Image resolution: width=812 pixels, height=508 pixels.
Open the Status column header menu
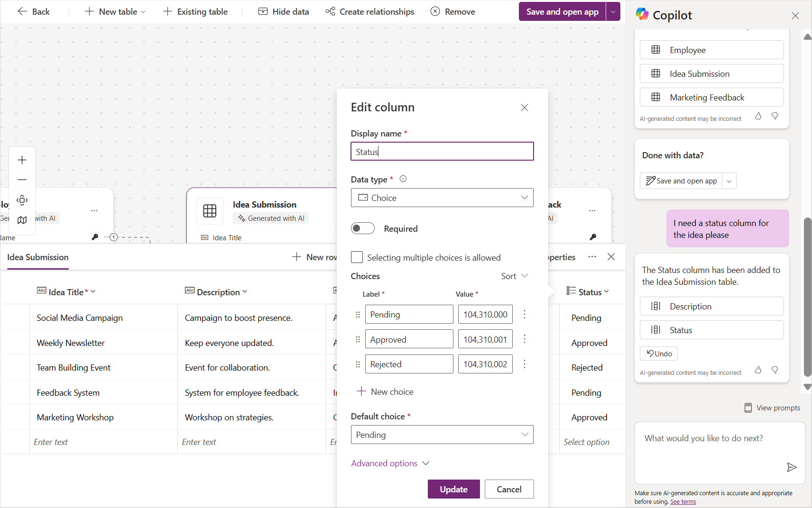607,291
